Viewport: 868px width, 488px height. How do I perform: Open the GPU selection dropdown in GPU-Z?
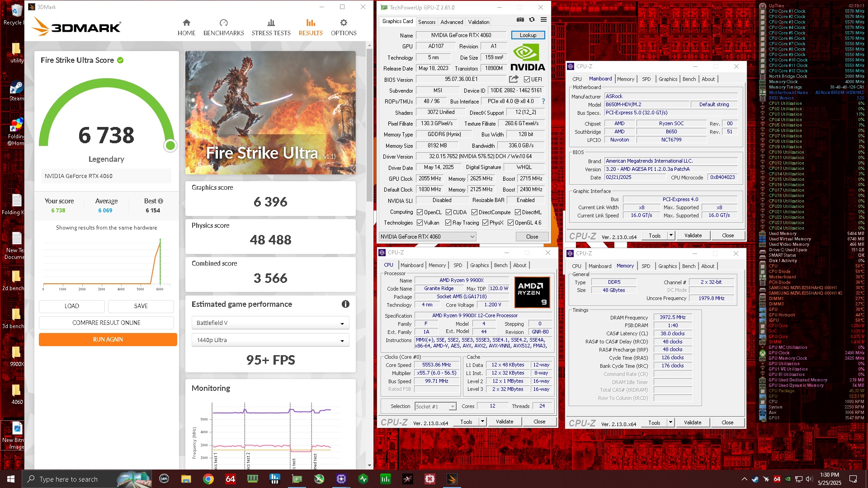(428, 237)
